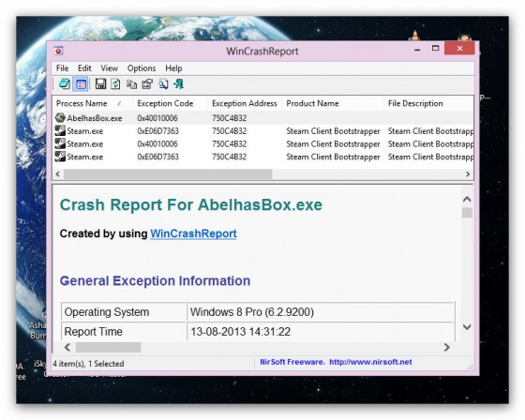Click the "4 item(s), 1 Selected" status text
Screen dimensions: 525x420
point(88,364)
